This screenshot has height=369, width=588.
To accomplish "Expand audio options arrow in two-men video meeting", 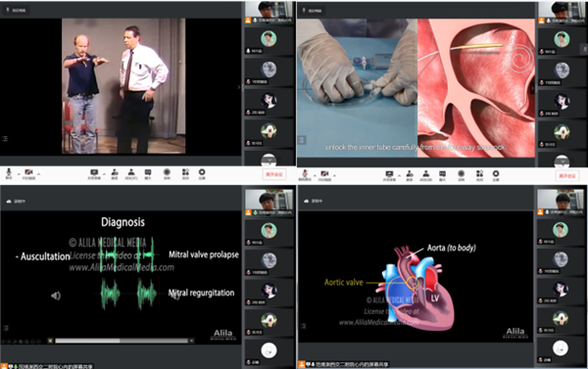I will [19, 174].
